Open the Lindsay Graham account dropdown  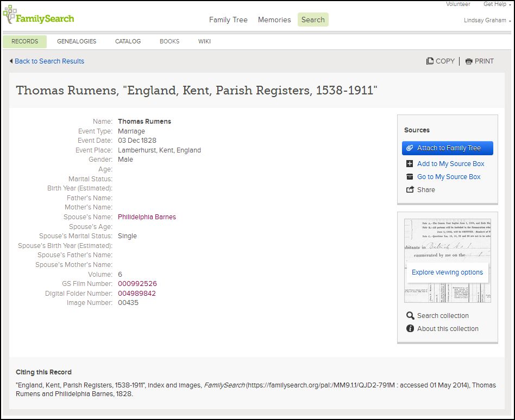click(x=487, y=20)
